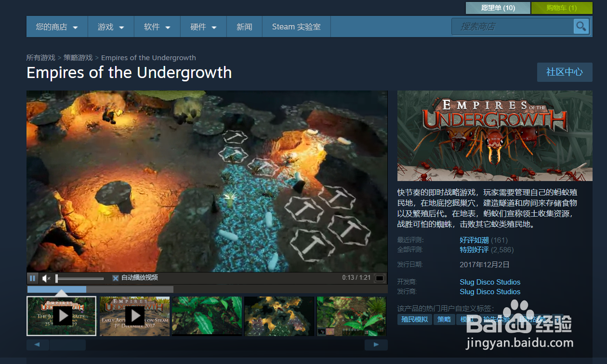
Task: Expand the 软件 dropdown menu
Action: click(x=157, y=27)
